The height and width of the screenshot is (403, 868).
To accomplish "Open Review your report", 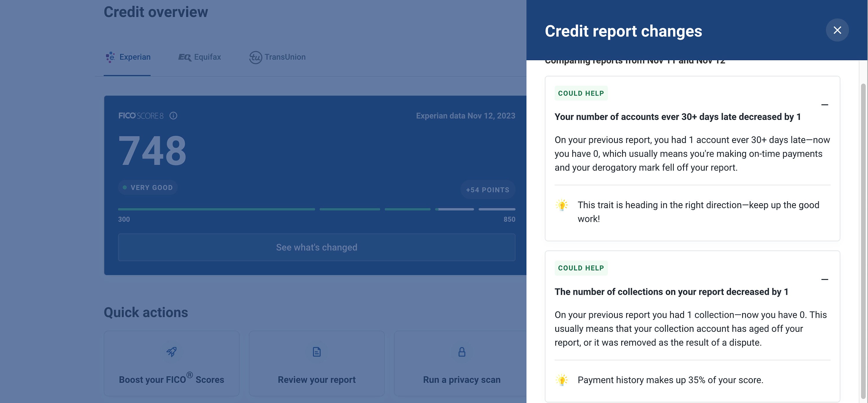I will click(317, 364).
